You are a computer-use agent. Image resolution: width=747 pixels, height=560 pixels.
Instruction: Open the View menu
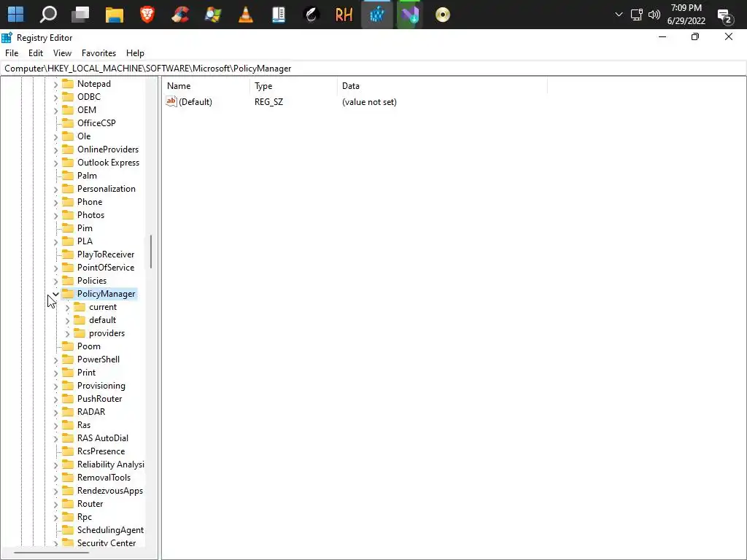click(63, 52)
